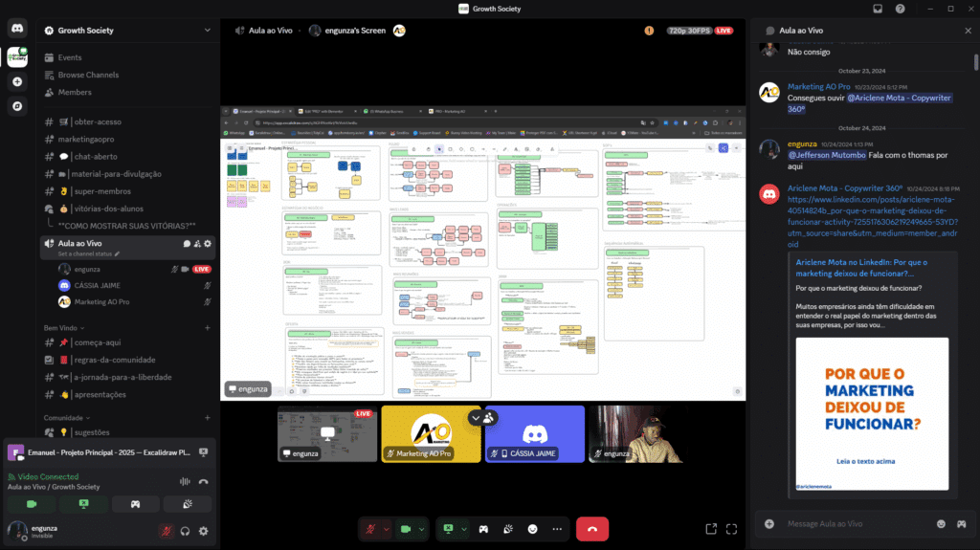
Task: Open More options three-dots in call bar
Action: [x=557, y=529]
